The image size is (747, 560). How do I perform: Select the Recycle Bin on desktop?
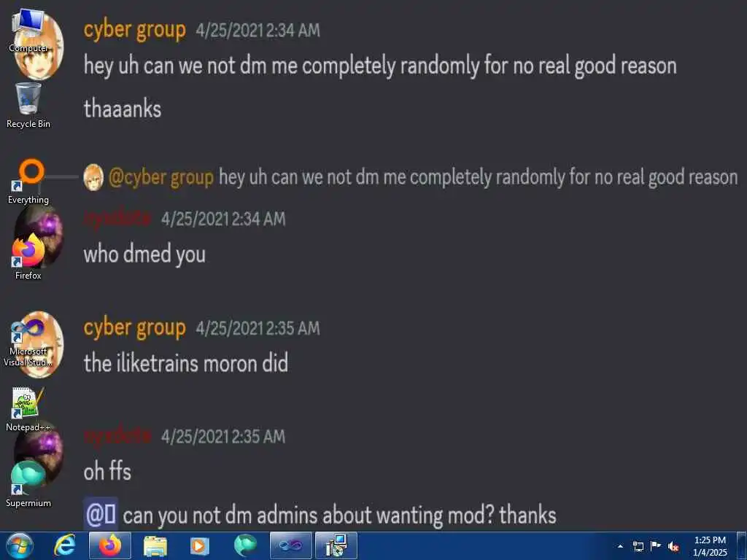28,106
